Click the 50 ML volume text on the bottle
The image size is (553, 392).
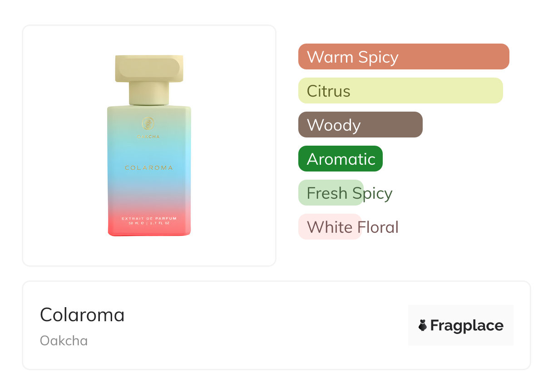136,223
